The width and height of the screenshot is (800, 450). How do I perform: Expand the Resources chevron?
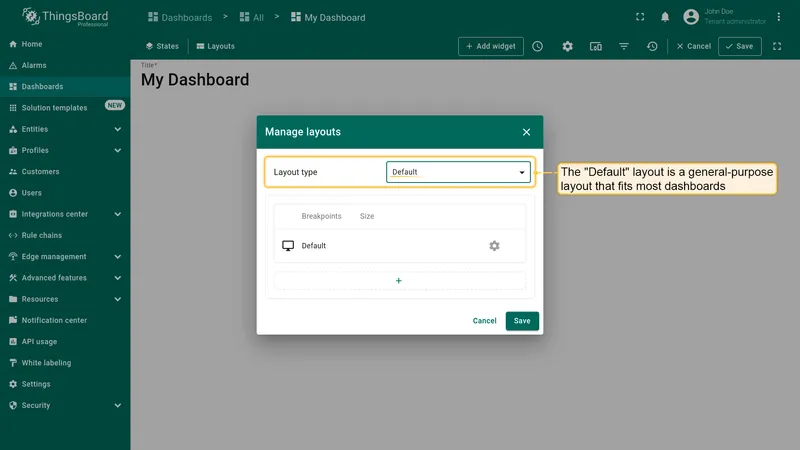tap(118, 299)
